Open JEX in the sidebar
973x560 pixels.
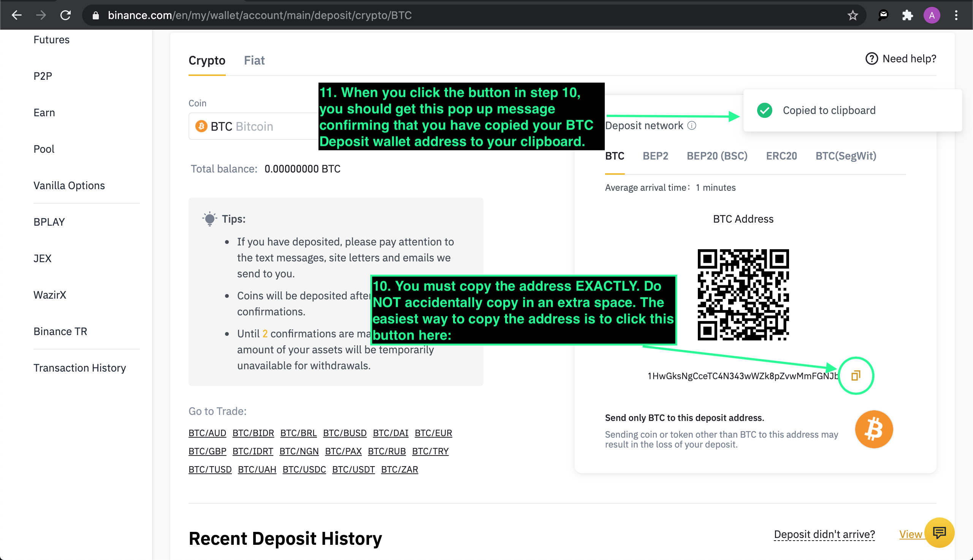coord(42,258)
